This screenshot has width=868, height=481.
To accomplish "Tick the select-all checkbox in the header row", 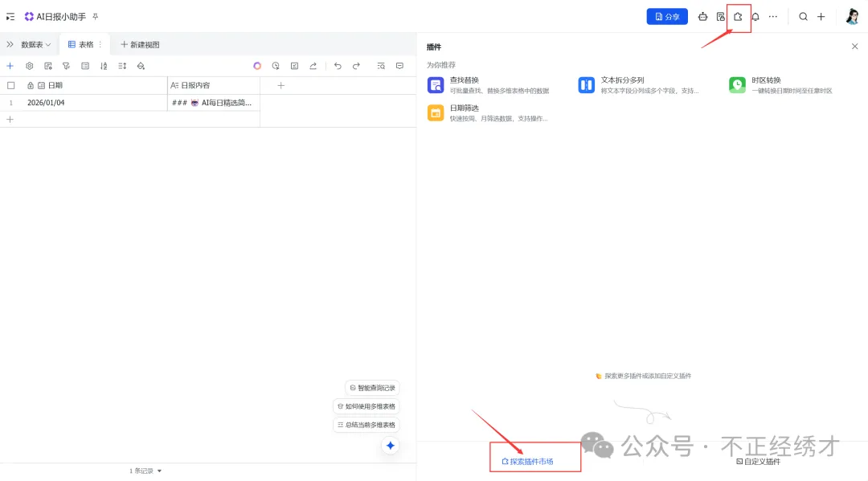I will tap(10, 85).
